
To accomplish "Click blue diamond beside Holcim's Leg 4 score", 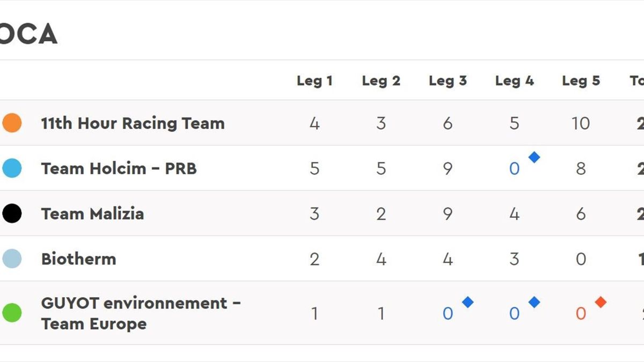I will click(x=534, y=157).
